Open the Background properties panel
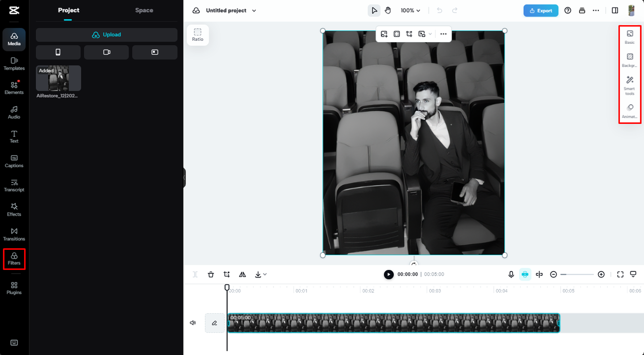This screenshot has height=355, width=644. [630, 60]
